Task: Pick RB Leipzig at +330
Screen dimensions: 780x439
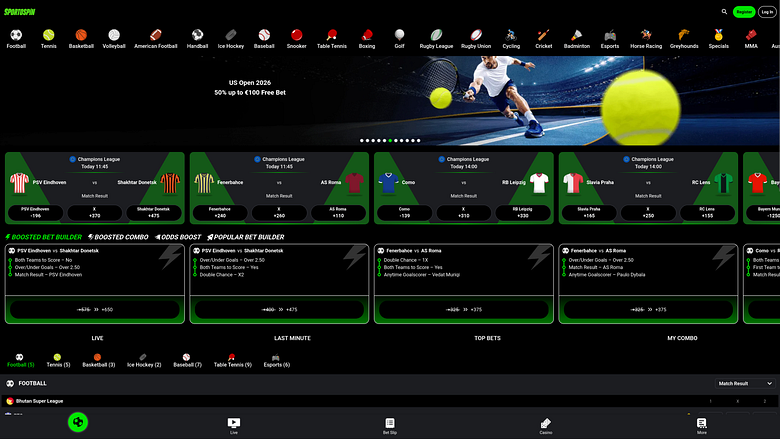Action: pos(523,213)
